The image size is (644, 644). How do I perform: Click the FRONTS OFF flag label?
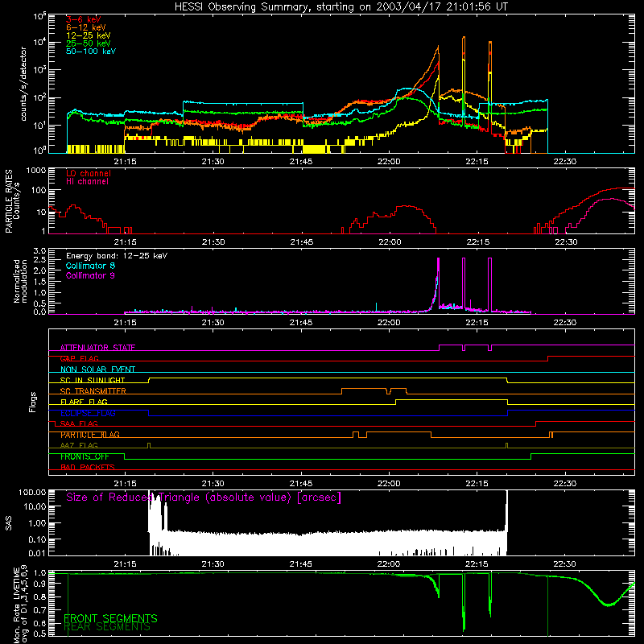[x=85, y=456]
